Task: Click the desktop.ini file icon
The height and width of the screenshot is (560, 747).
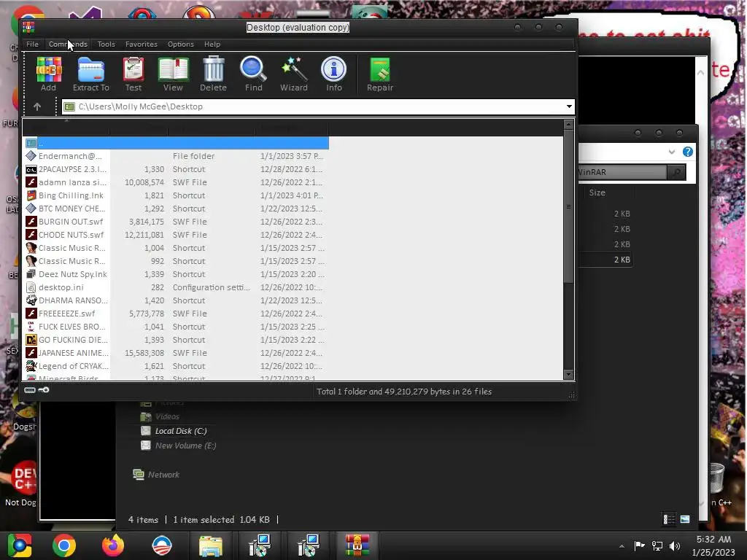Action: (31, 287)
